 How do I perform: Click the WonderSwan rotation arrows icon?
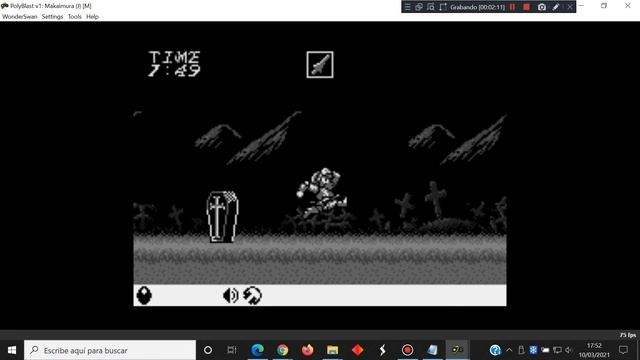coord(252,295)
